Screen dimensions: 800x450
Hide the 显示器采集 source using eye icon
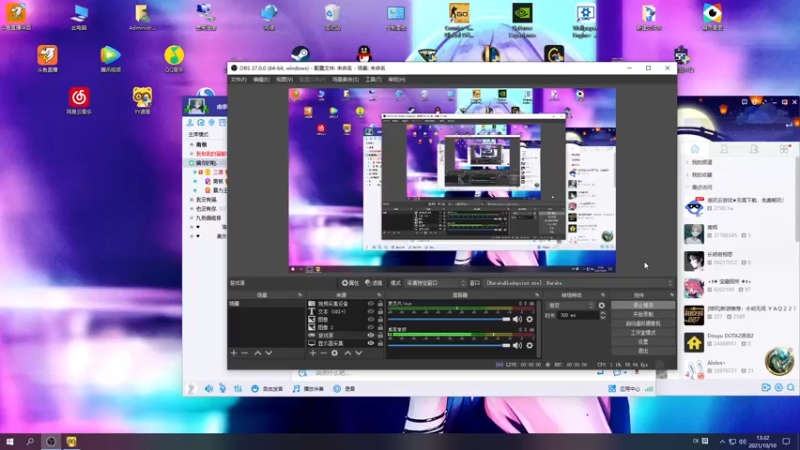371,343
